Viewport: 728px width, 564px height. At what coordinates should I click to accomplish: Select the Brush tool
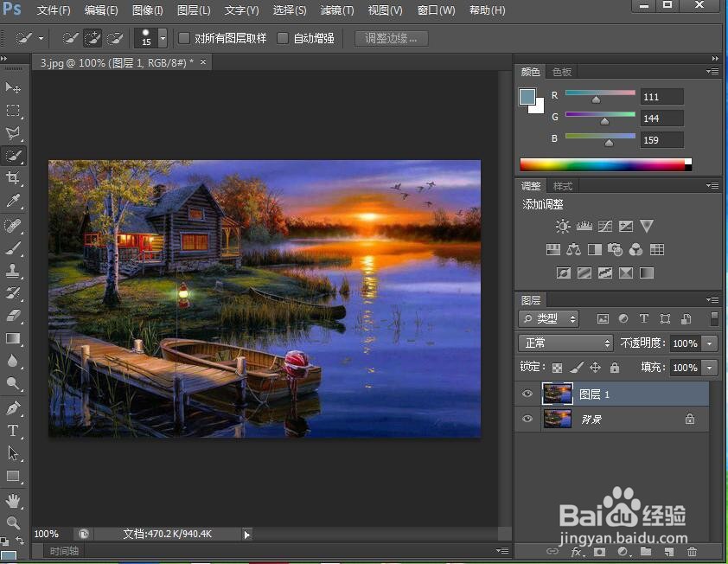coord(12,248)
